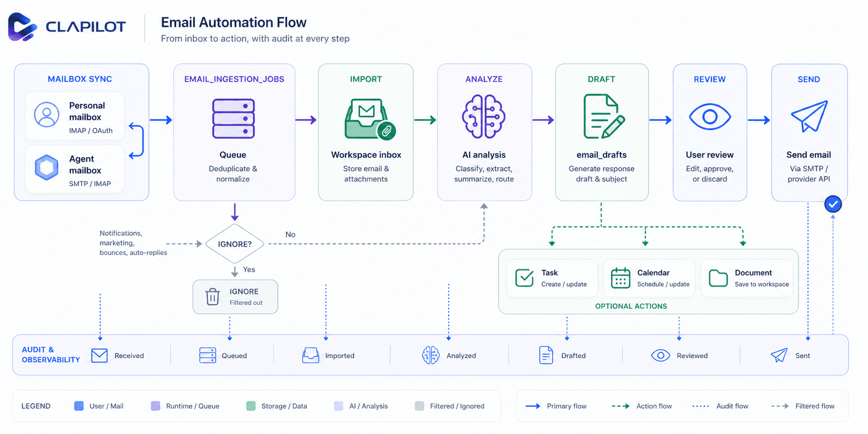Click the Received envelope icon in audit bar
The height and width of the screenshot is (434, 868).
coord(99,355)
